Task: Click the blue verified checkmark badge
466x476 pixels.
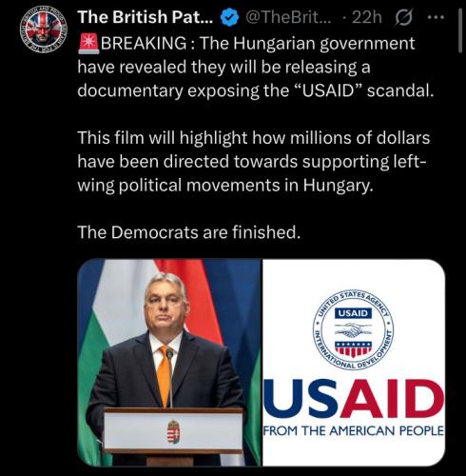Action: point(229,17)
